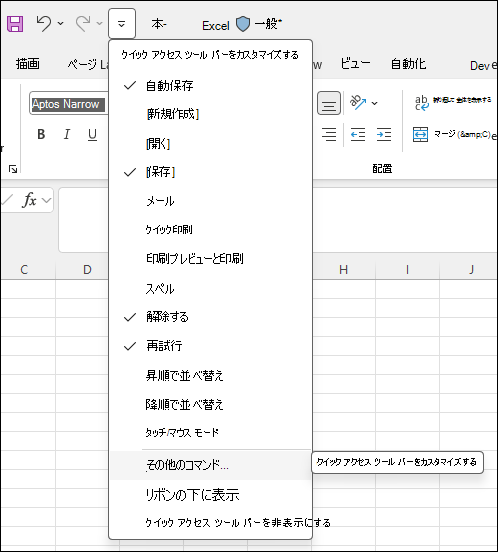The height and width of the screenshot is (552, 498).
Task: Open その他のコマンド... dialog
Action: (210, 465)
